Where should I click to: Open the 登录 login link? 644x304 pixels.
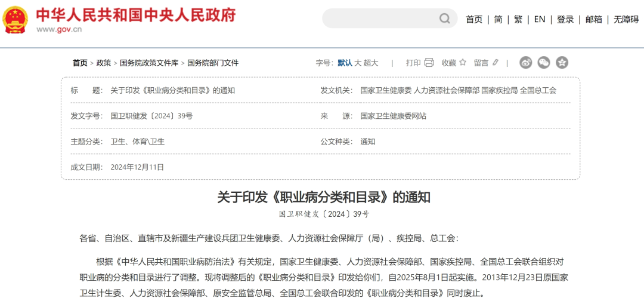tap(565, 19)
